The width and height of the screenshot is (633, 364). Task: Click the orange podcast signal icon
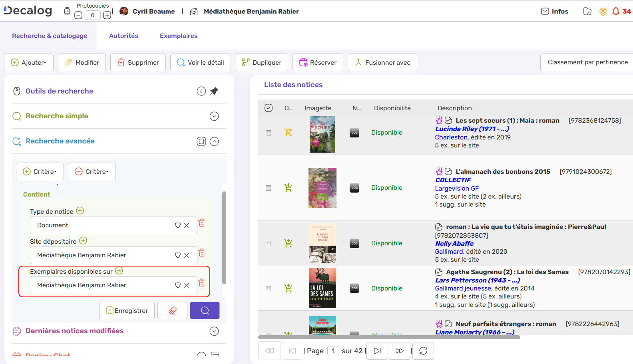[603, 12]
